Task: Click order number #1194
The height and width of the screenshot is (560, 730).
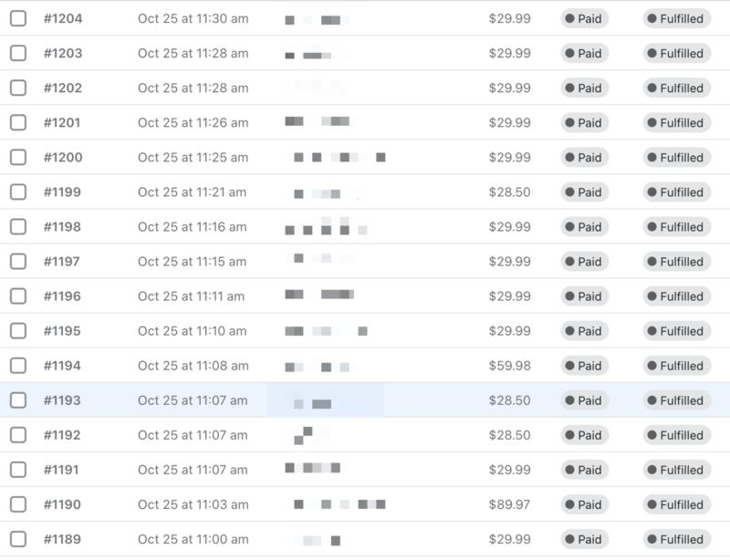Action: [x=63, y=366]
